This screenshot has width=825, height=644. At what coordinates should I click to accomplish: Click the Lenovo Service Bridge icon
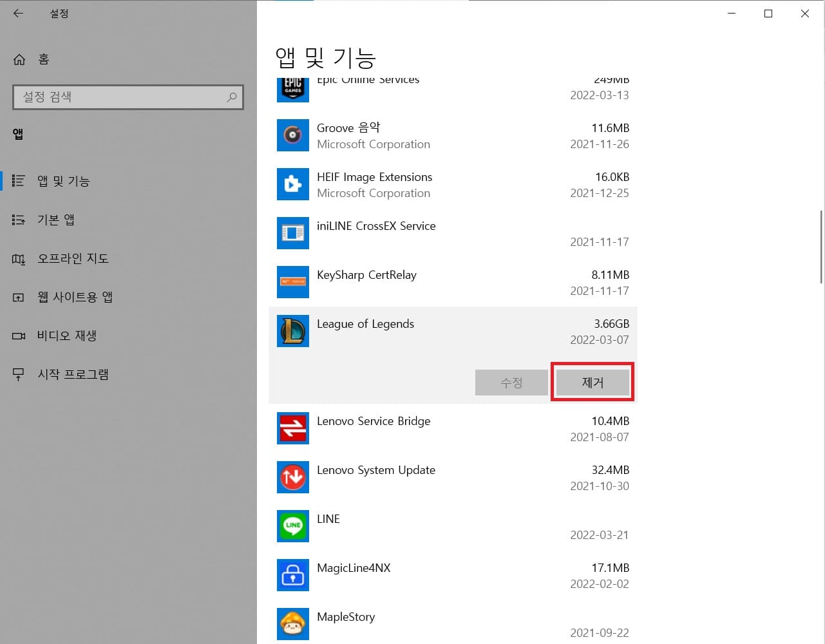293,428
